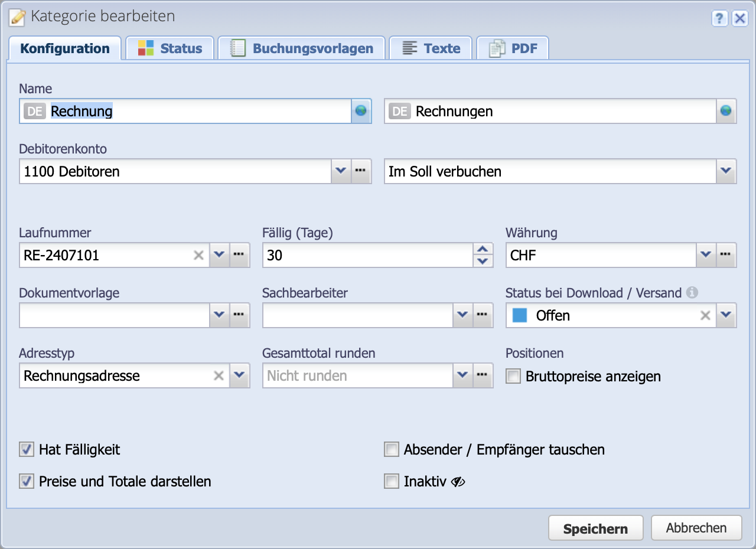
Task: Click into the Fällig (Tage) input field
Action: 368,255
